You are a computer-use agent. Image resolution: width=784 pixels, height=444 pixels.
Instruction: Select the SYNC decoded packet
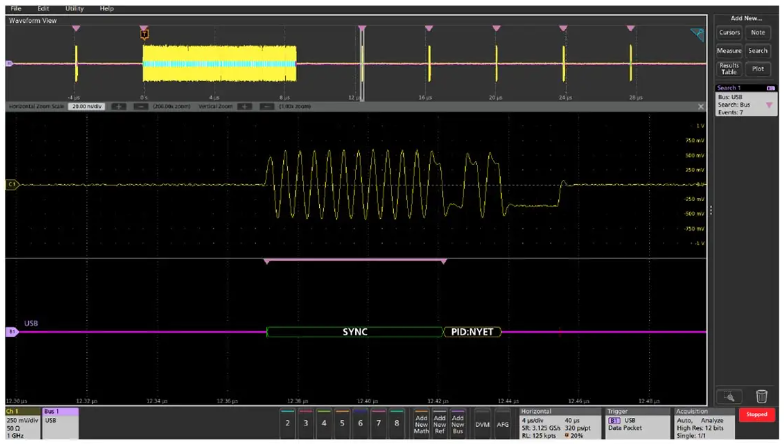pos(354,332)
